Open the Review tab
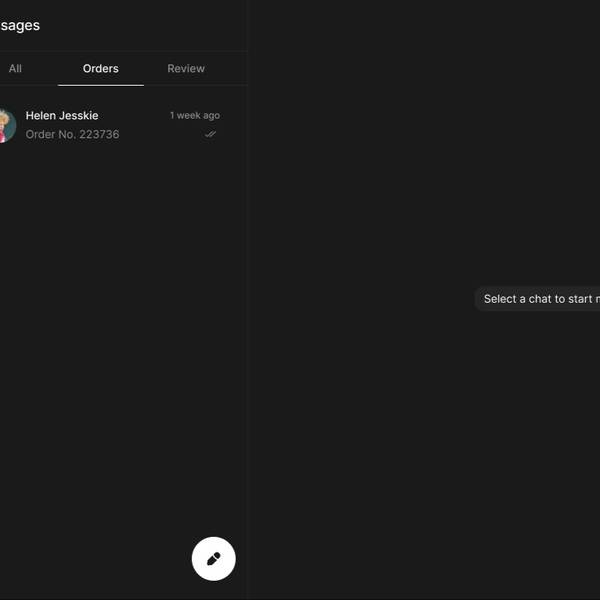600x600 pixels. [x=186, y=69]
